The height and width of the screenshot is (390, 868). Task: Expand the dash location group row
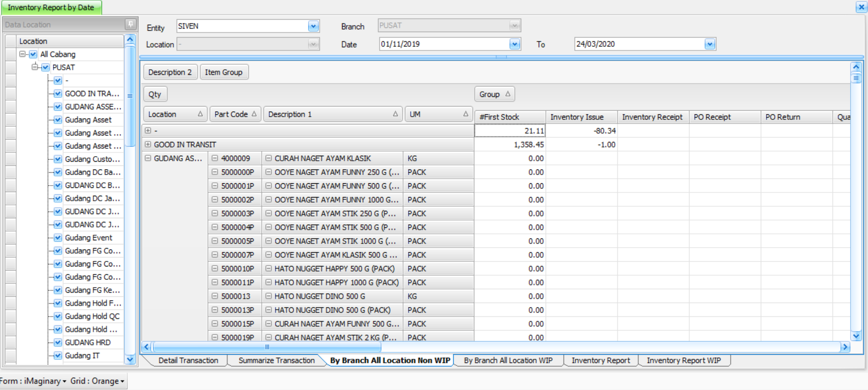pos(148,130)
